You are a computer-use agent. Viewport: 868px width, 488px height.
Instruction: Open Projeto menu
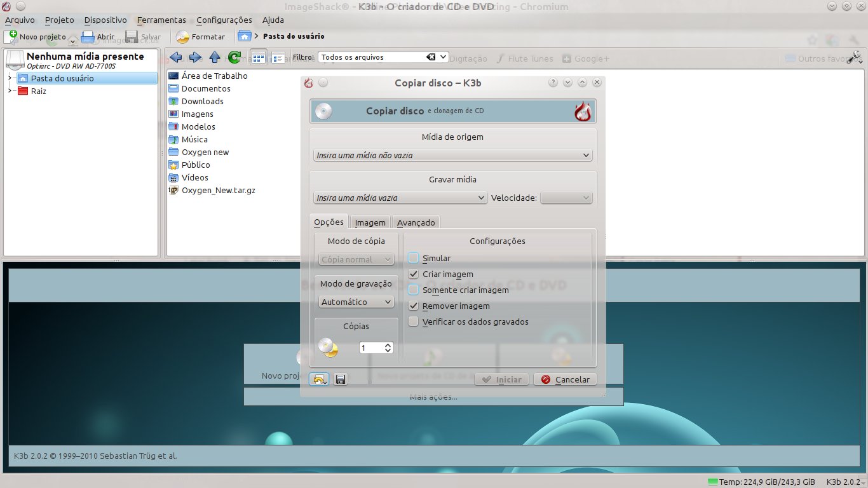(59, 20)
